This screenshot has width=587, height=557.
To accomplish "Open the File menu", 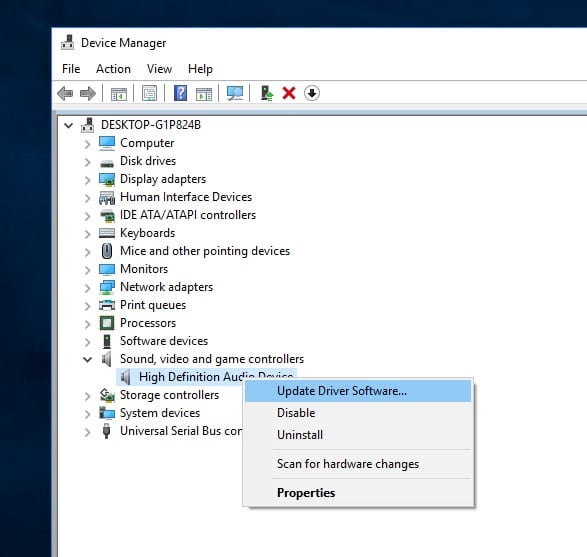I will click(x=71, y=69).
